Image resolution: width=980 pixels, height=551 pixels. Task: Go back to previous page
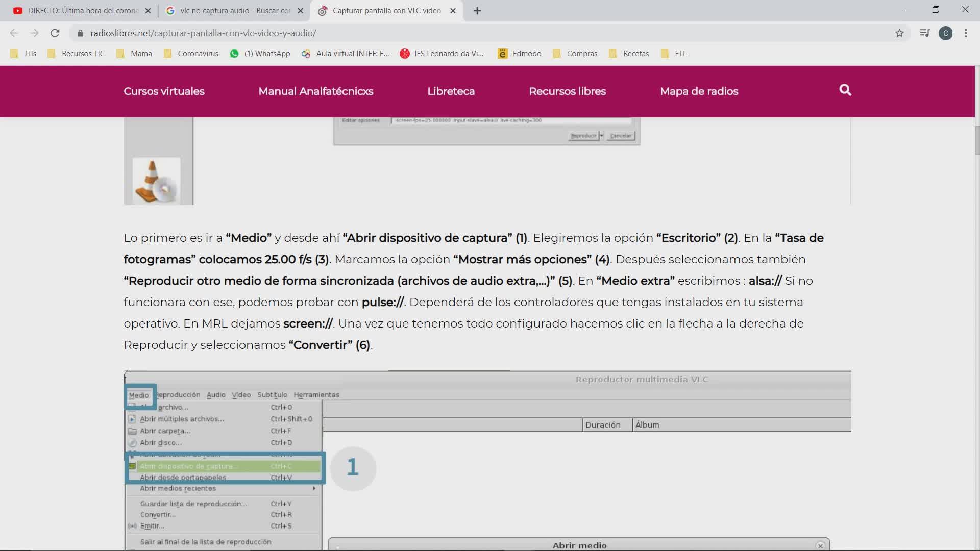coord(14,33)
